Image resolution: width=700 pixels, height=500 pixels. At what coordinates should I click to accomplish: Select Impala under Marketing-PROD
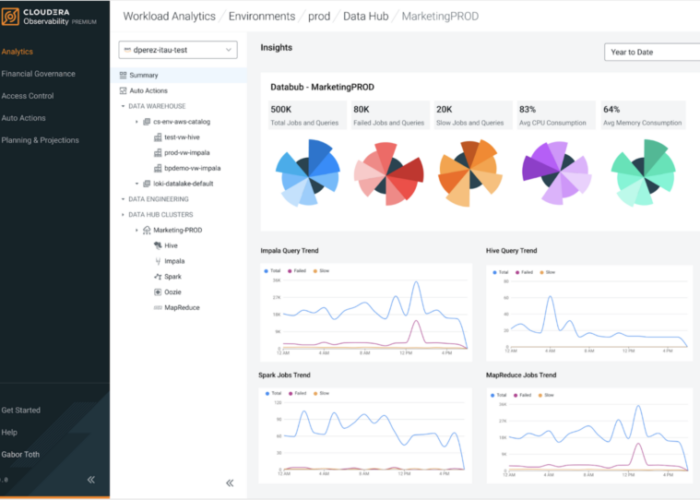pyautogui.click(x=175, y=261)
